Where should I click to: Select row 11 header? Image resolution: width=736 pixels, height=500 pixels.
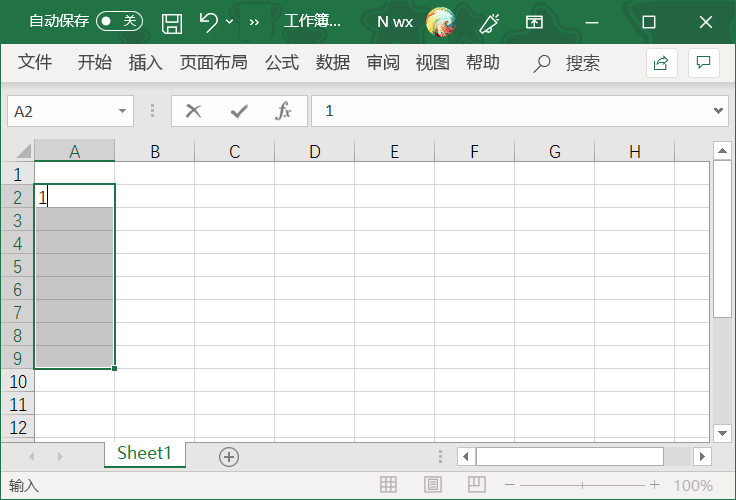[17, 404]
